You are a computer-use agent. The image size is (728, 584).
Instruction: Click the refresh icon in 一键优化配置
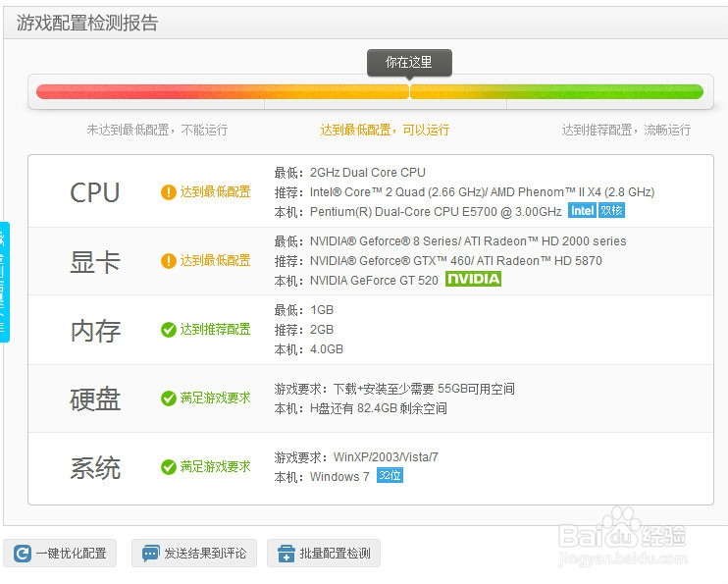pyautogui.click(x=23, y=554)
